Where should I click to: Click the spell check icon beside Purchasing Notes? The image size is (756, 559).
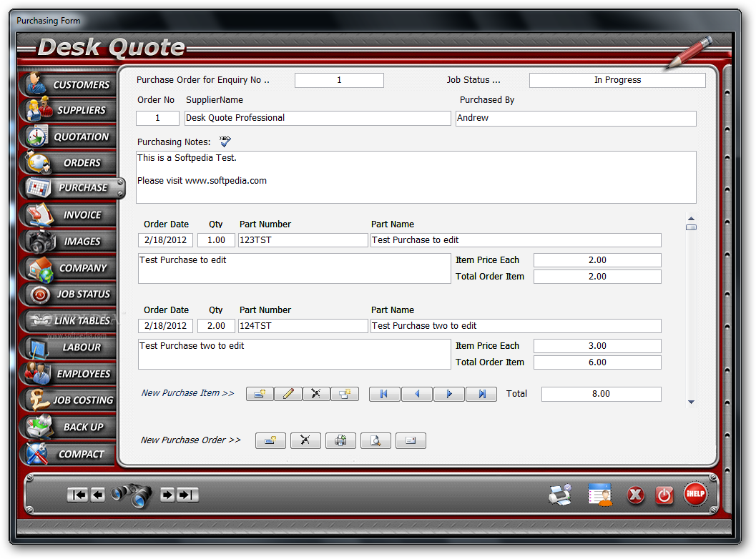[225, 142]
